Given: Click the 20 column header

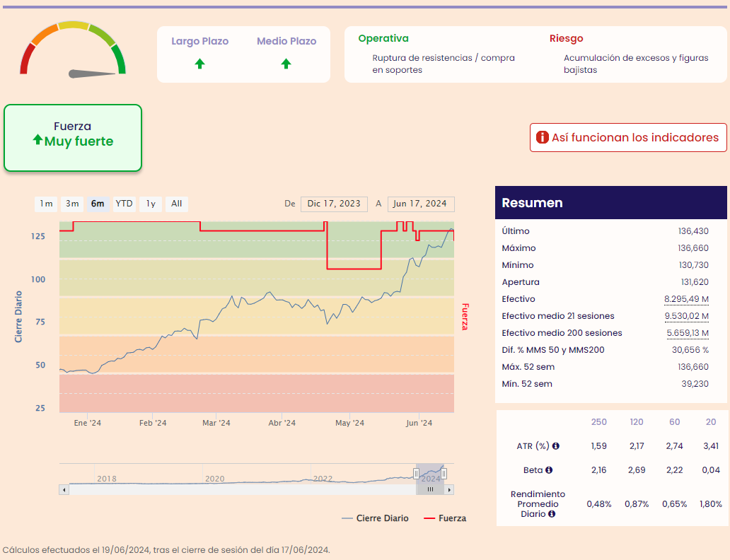Looking at the screenshot, I should pyautogui.click(x=710, y=421).
